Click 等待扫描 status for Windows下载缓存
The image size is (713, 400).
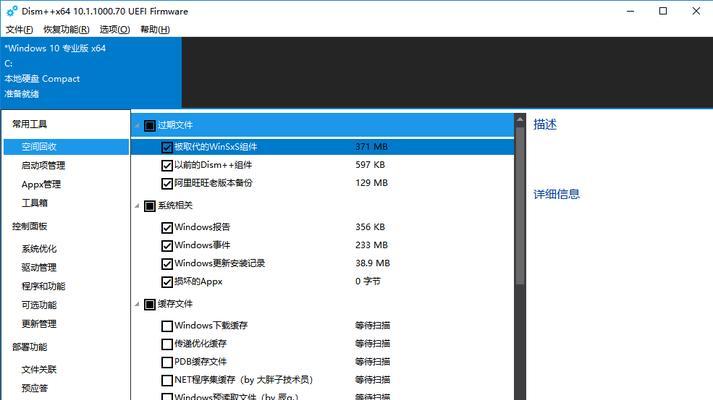tap(372, 325)
